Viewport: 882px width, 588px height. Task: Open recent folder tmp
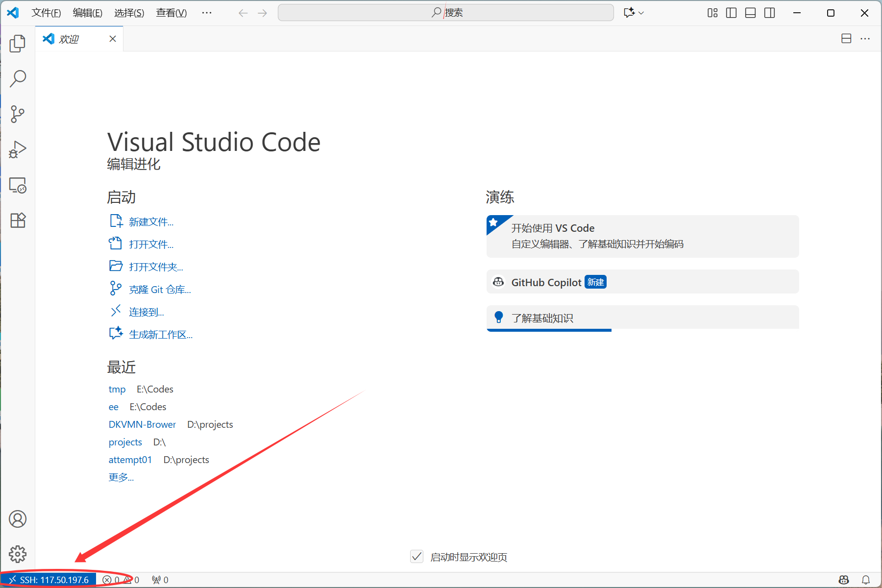click(117, 389)
